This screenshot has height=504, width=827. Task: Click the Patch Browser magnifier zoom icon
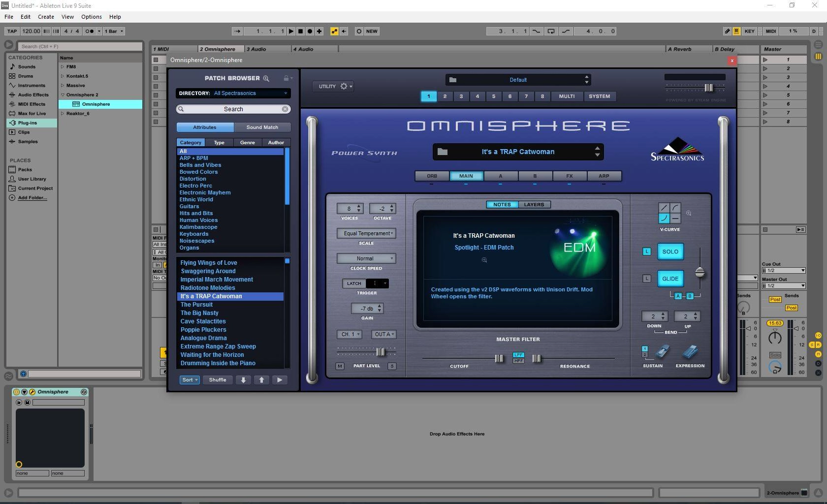pyautogui.click(x=266, y=78)
